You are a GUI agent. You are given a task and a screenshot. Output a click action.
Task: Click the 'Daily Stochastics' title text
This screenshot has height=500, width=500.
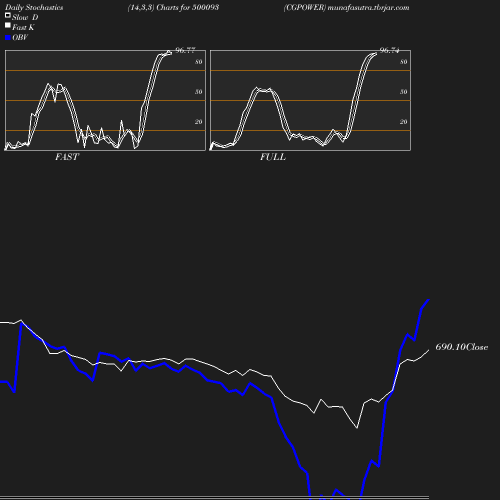pos(34,8)
